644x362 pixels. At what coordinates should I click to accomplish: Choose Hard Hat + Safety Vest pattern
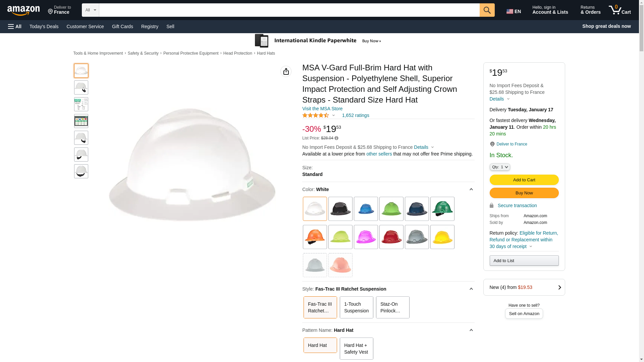(356, 349)
